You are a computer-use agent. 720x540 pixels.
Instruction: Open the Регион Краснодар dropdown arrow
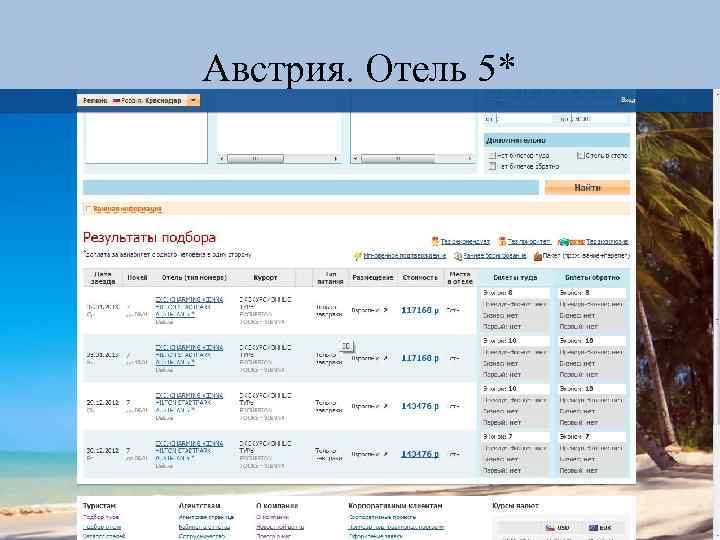pos(193,100)
